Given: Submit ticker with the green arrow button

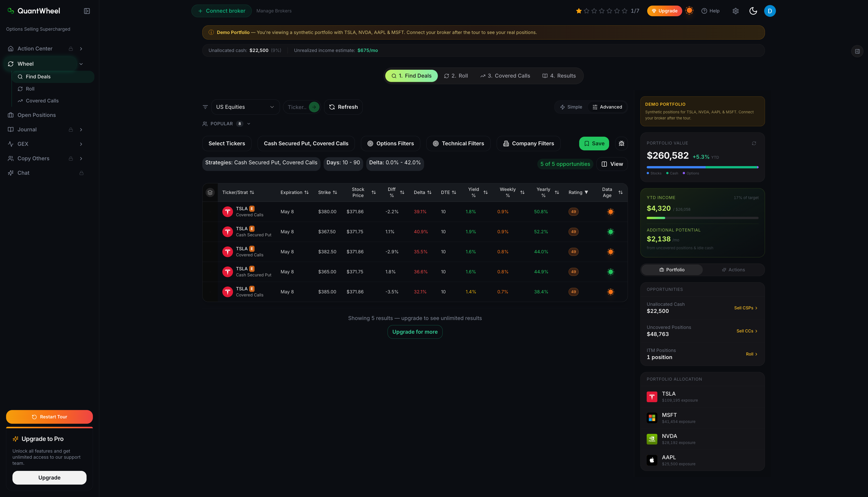Looking at the screenshot, I should (x=314, y=107).
